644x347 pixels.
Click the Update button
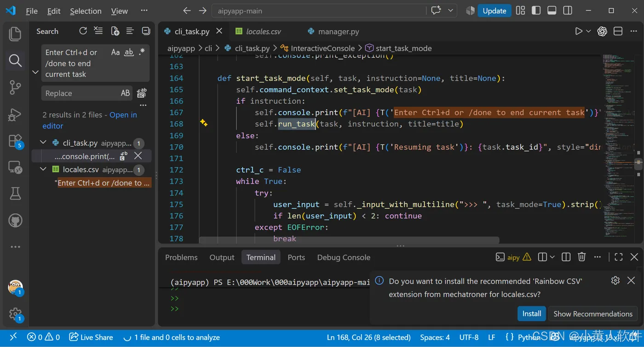tap(494, 11)
